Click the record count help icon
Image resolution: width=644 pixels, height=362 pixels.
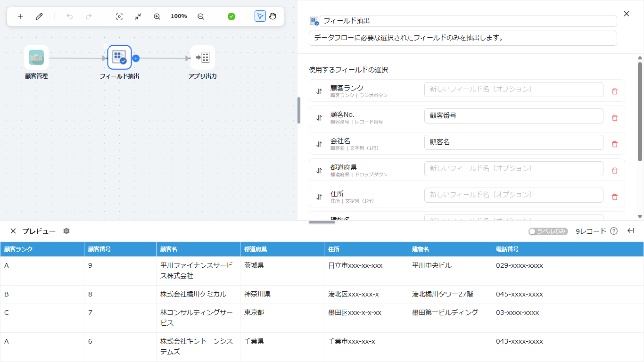pos(614,231)
